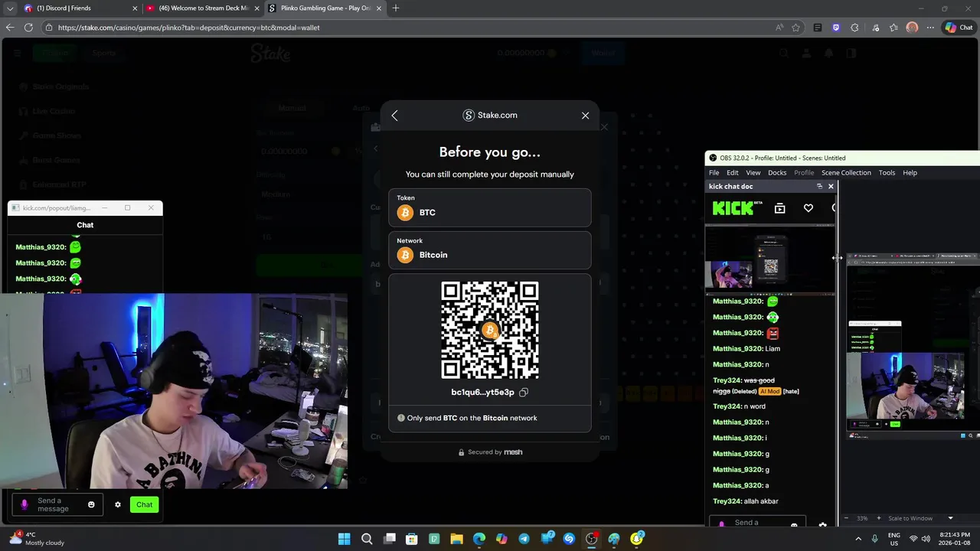
Task: Open File Explorer from the taskbar
Action: pyautogui.click(x=456, y=539)
